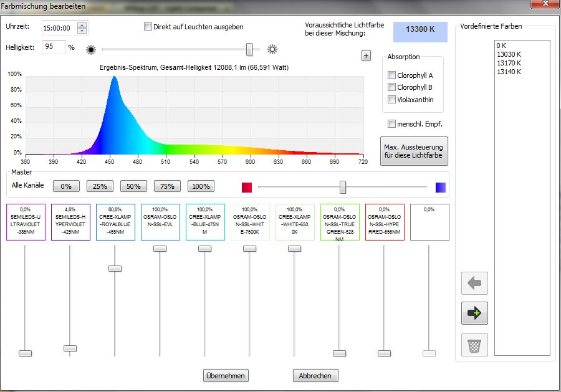The image size is (561, 392).
Task: Increase Uhrzeit with the up stepper arrow
Action: coord(82,26)
